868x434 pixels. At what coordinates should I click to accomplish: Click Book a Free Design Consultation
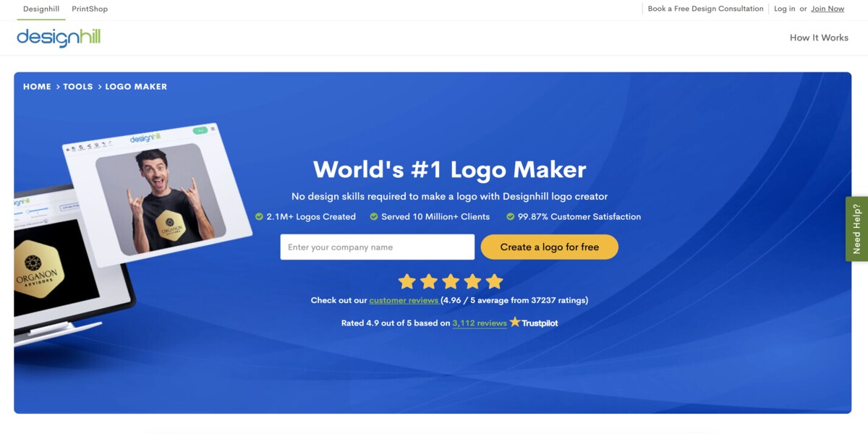click(x=705, y=9)
